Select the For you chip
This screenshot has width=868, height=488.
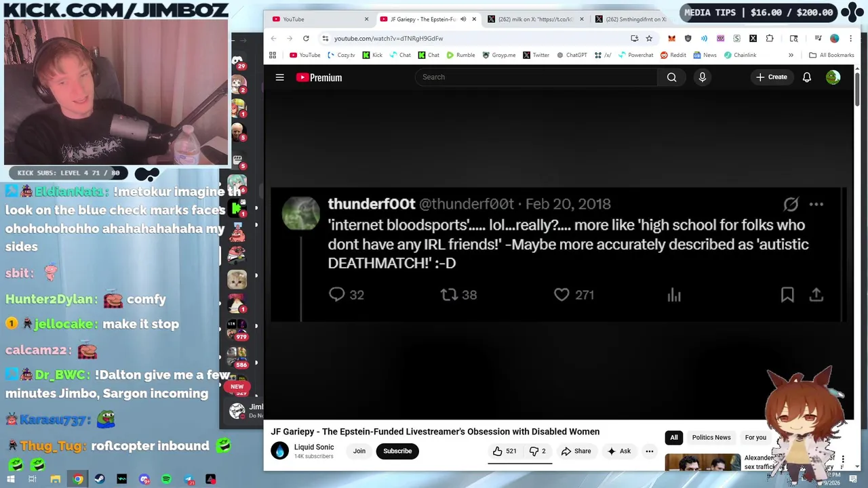click(x=755, y=438)
